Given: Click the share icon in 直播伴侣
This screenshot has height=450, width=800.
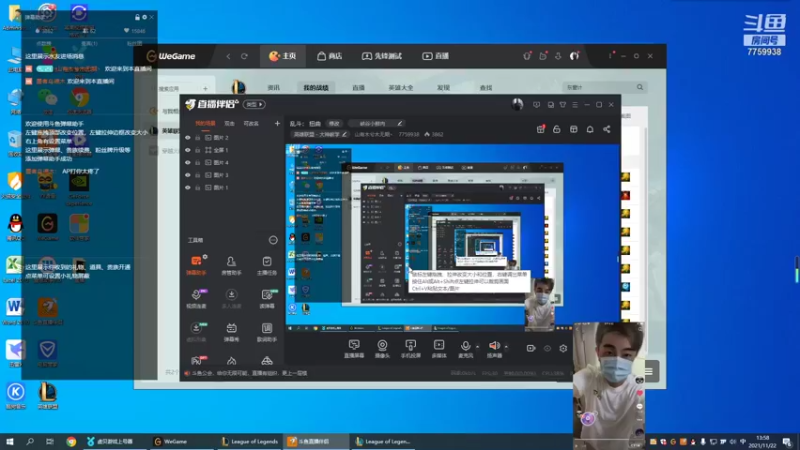Looking at the screenshot, I should pos(607,129).
